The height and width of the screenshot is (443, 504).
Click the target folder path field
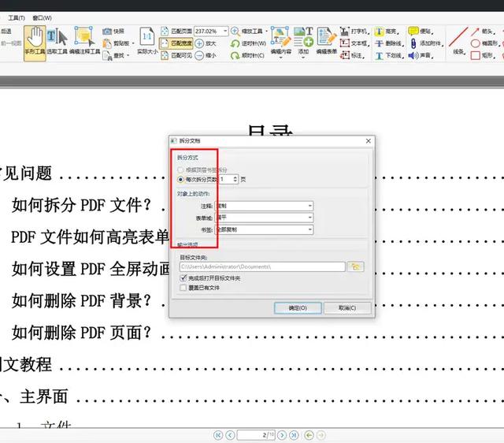click(262, 266)
